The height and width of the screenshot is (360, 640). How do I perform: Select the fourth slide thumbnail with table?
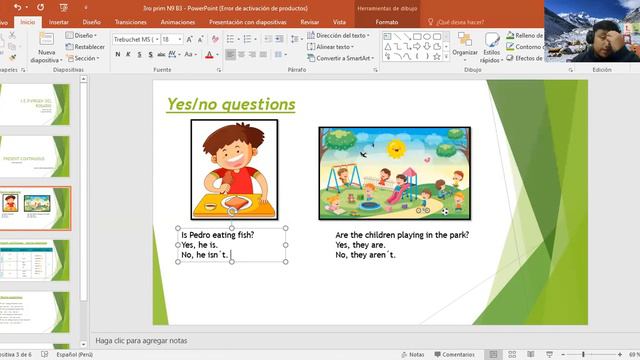pos(35,260)
